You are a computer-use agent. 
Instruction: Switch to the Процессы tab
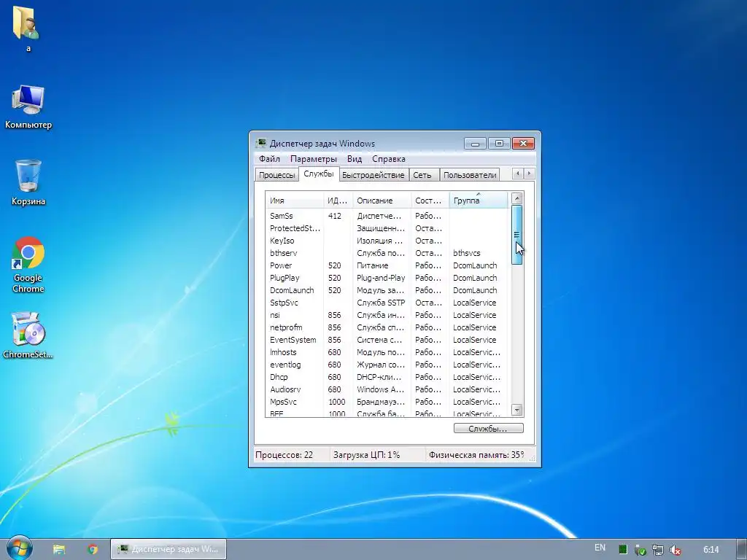coord(276,175)
